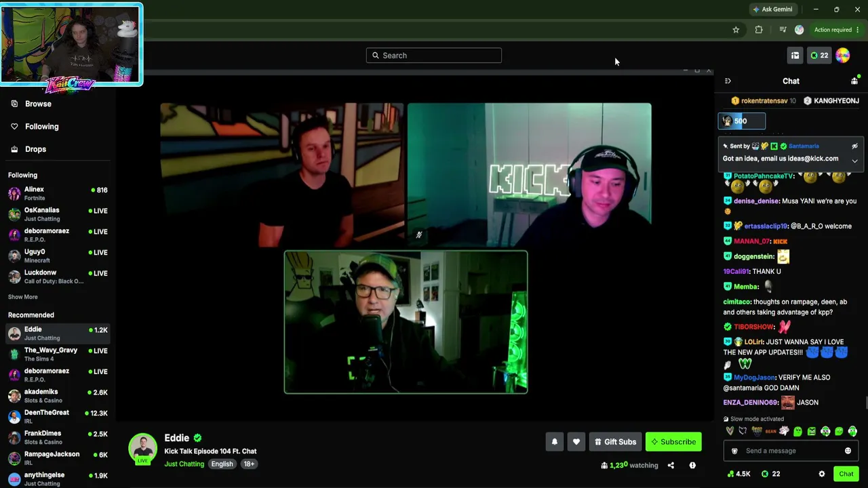
Task: Open the browser media controls icon
Action: pos(783,30)
